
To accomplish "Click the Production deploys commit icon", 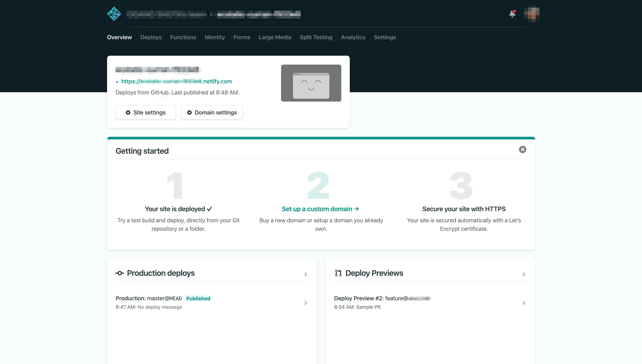I will [120, 273].
